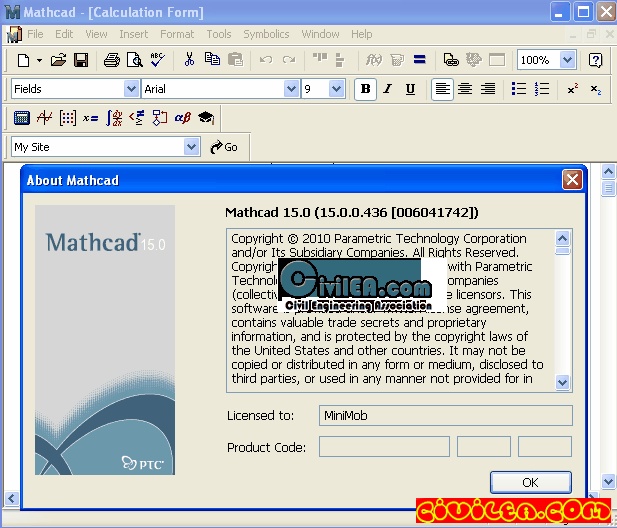This screenshot has height=528, width=617.
Task: Align regions across icon
Action: [320, 59]
